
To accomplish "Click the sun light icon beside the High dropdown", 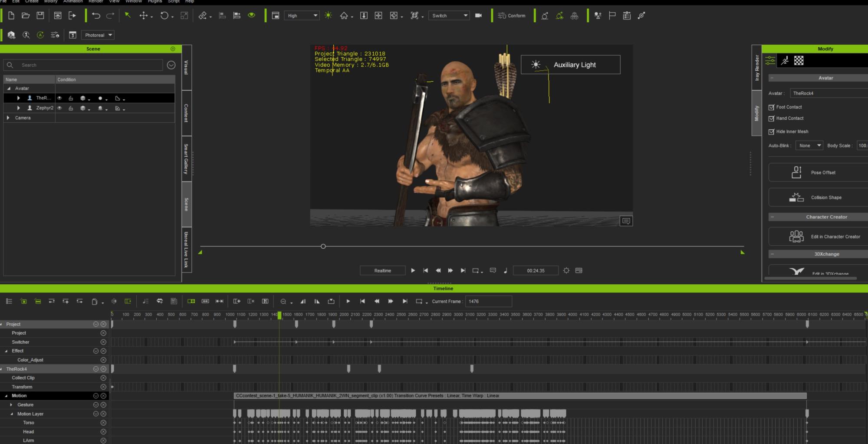I will pyautogui.click(x=329, y=15).
